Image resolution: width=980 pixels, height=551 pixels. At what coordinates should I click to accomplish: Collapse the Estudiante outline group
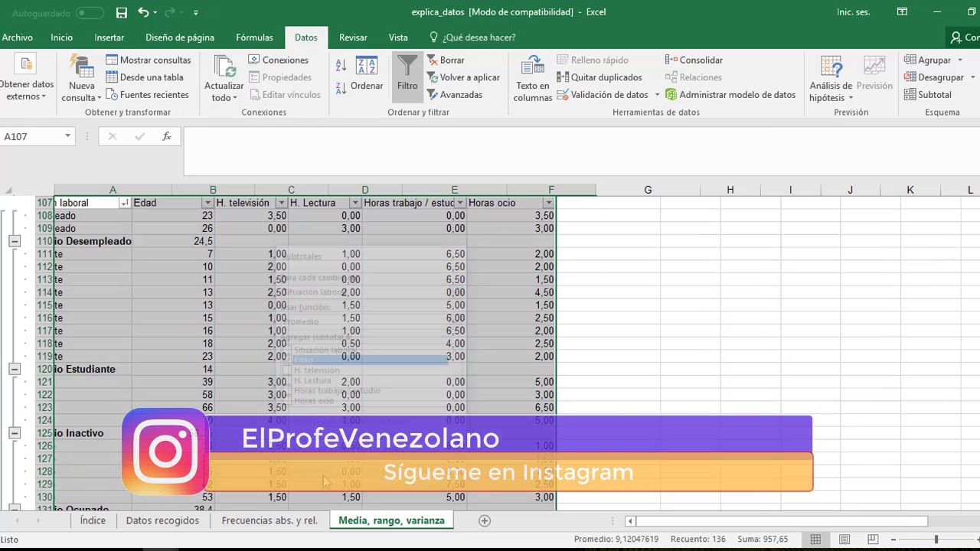click(x=14, y=369)
